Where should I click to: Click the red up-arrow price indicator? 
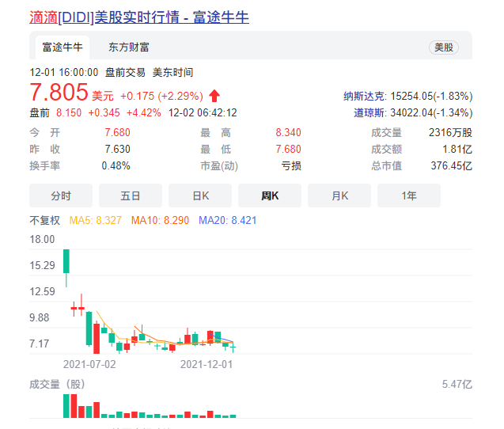tap(214, 96)
